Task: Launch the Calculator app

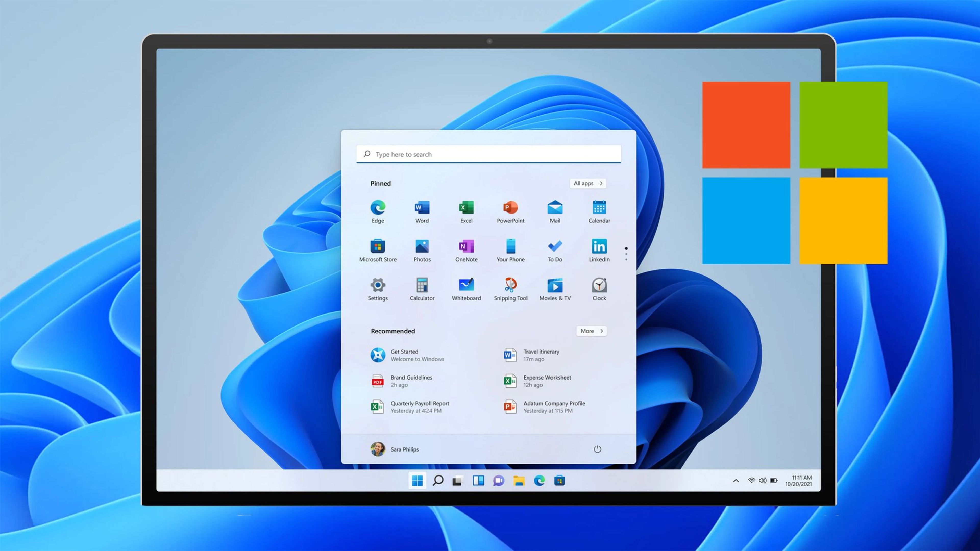Action: point(422,289)
